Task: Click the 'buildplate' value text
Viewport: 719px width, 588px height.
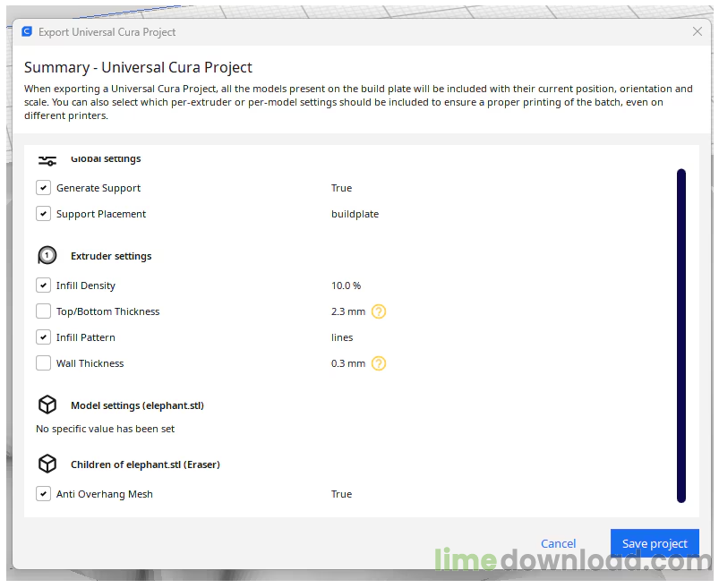Action: point(355,214)
